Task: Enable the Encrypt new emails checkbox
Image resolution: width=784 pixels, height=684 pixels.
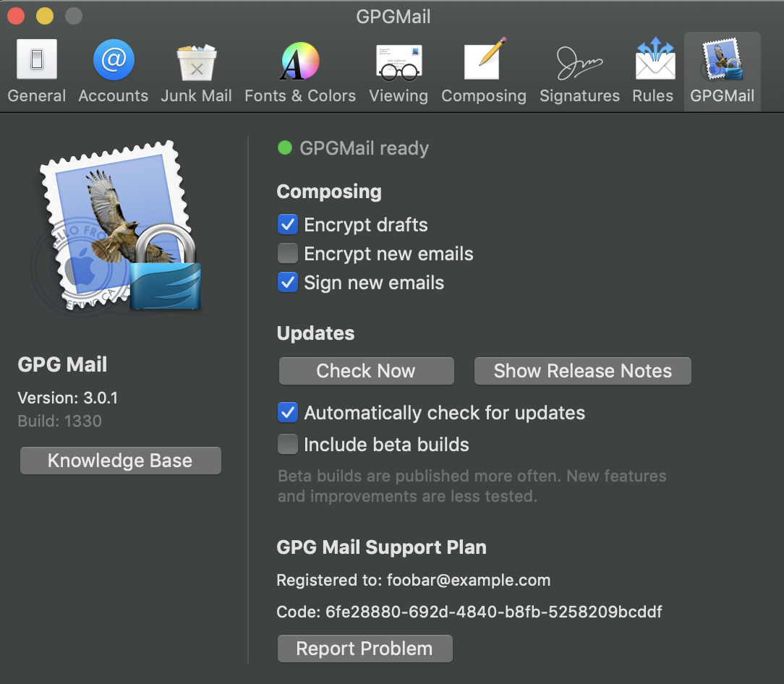Action: coord(288,254)
